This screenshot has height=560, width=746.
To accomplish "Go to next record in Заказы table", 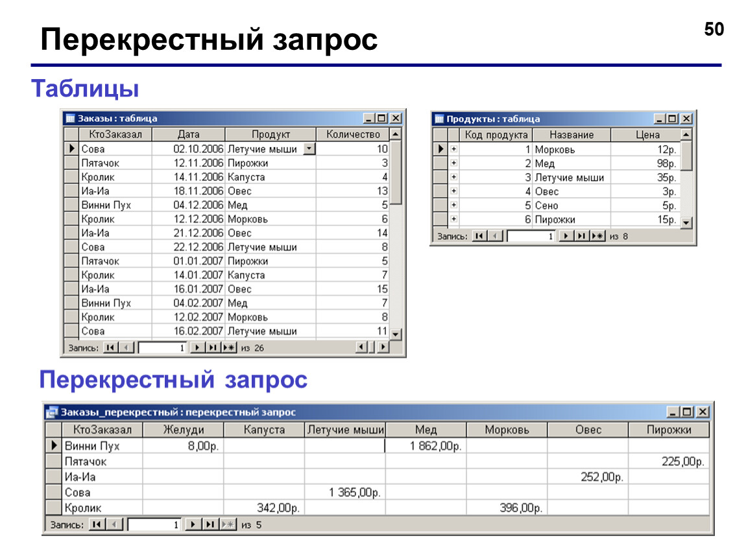I will (x=197, y=347).
